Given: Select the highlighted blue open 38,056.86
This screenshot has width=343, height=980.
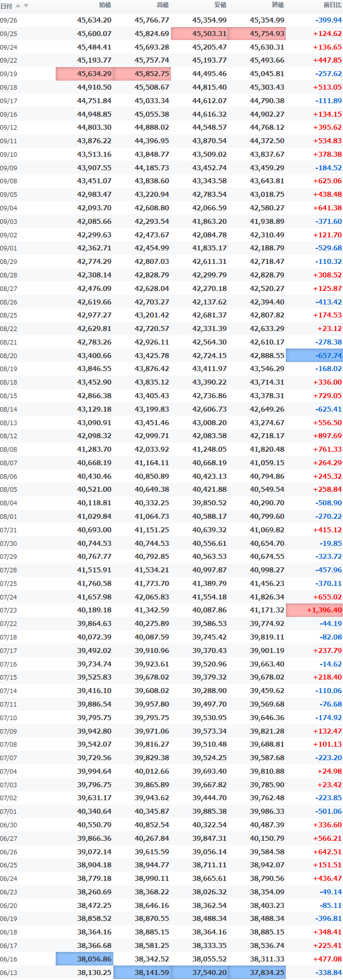Looking at the screenshot, I should (x=84, y=959).
